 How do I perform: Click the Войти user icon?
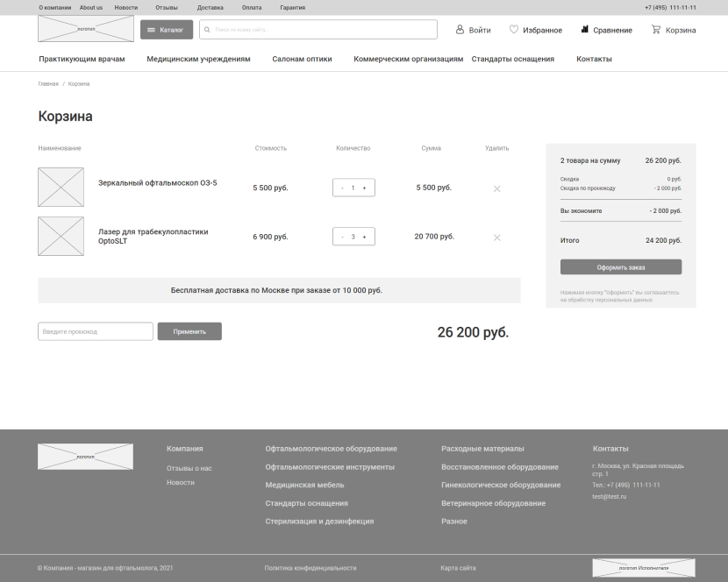460,30
